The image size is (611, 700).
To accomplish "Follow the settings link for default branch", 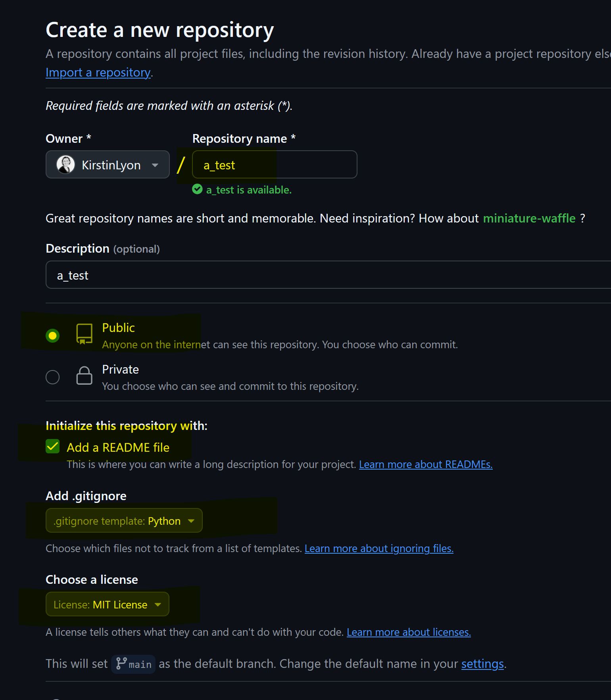I will tap(482, 664).
